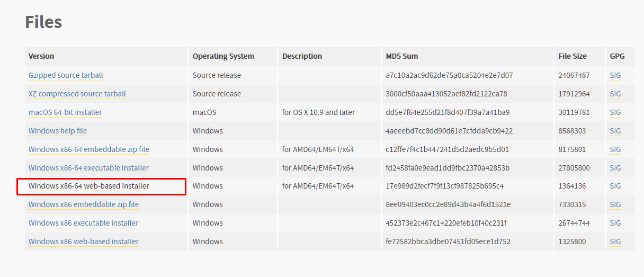Viewport: 644px width, 277px height.
Task: Open SIG signature for macOS 64-bit installer
Action: click(615, 112)
